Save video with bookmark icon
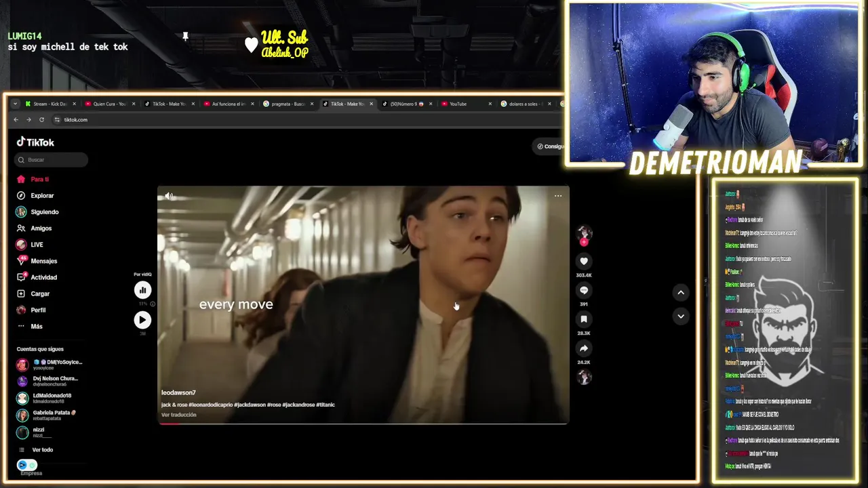The image size is (868, 488). coord(584,319)
